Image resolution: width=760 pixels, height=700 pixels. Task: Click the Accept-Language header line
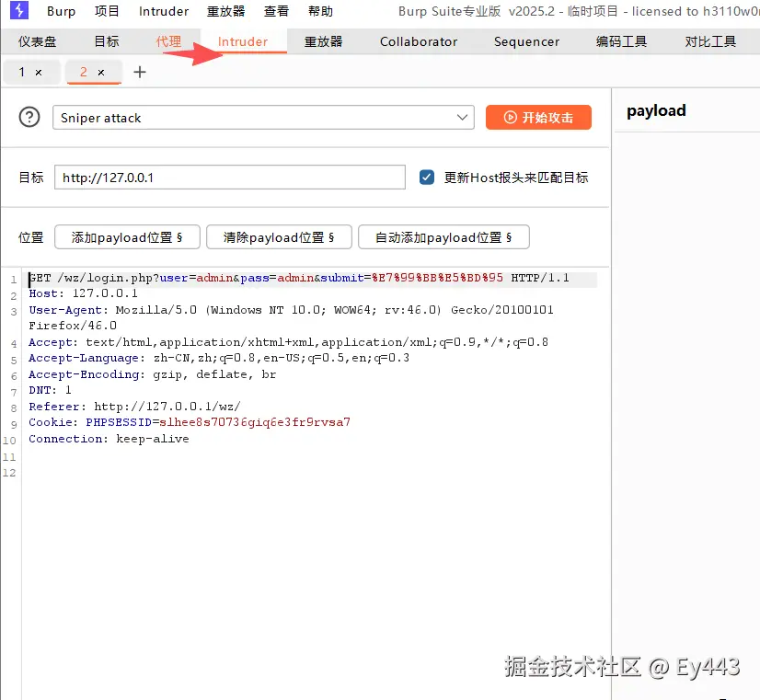219,358
